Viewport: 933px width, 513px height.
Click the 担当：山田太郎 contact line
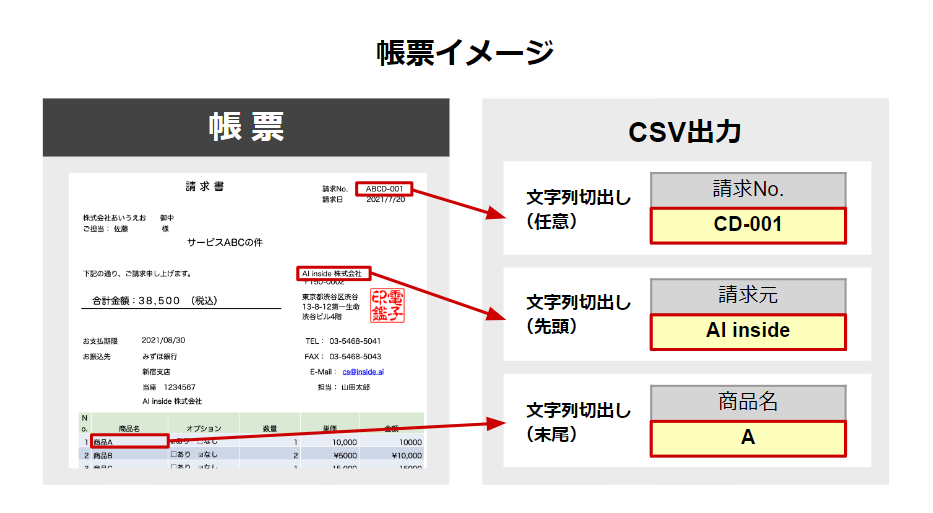pos(343,387)
